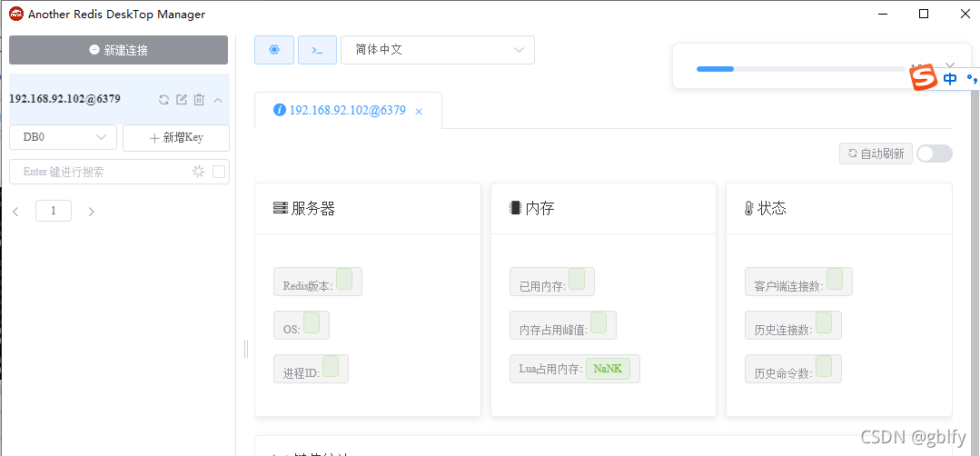Image resolution: width=980 pixels, height=456 pixels.
Task: Switch Sogou input mode 中
Action: click(951, 79)
